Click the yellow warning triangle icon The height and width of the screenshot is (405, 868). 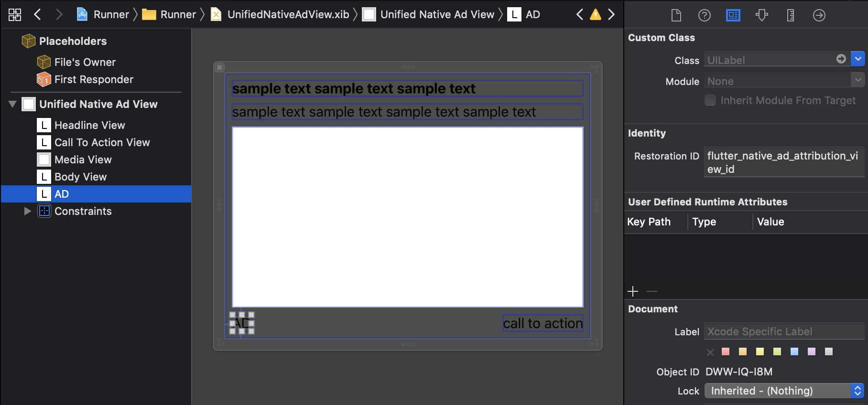click(596, 15)
